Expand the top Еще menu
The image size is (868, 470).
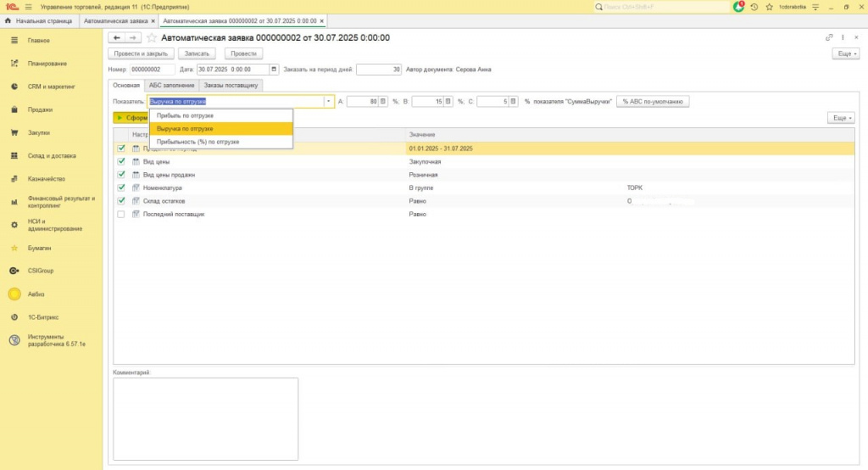(x=847, y=53)
